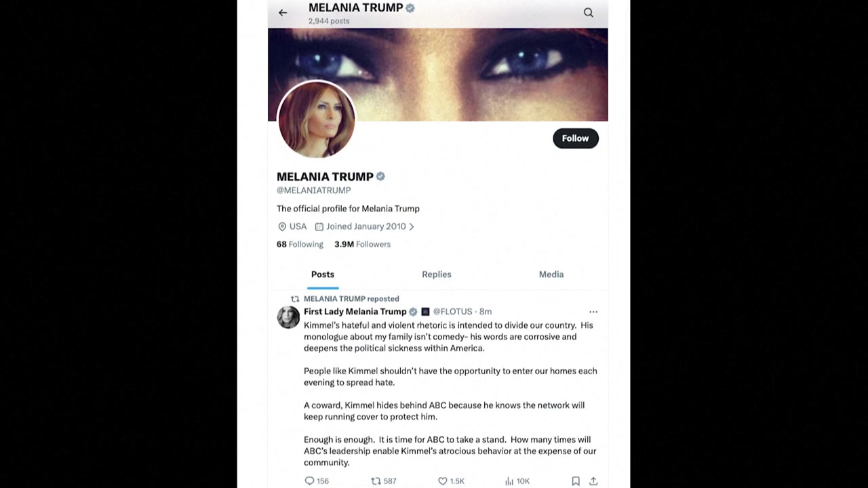Click the reply icon on the post
Viewport: 868px width, 488px height.
[x=309, y=481]
